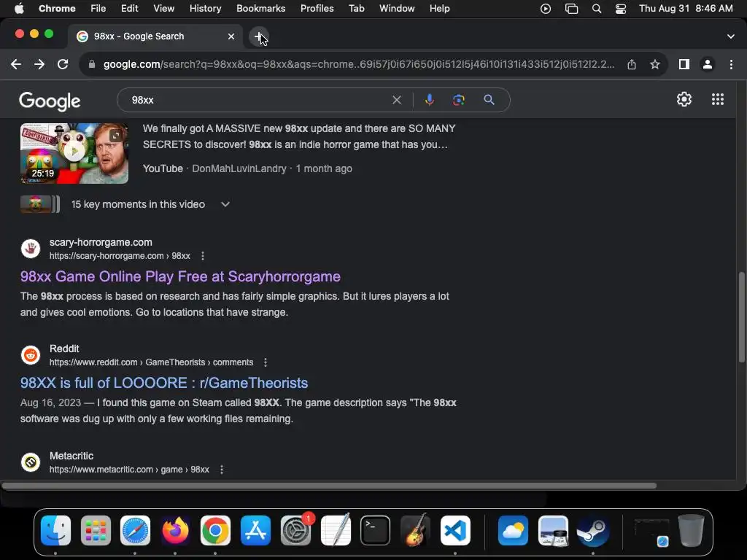Open Chrome three-dot menu
The width and height of the screenshot is (747, 560).
tap(731, 64)
